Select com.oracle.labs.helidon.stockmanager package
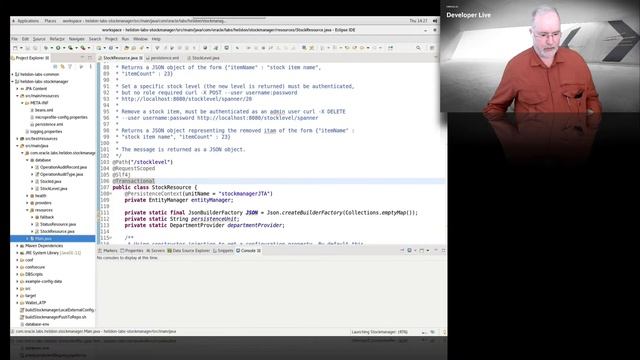Image resolution: width=640 pixels, height=360 pixels. pos(62,153)
